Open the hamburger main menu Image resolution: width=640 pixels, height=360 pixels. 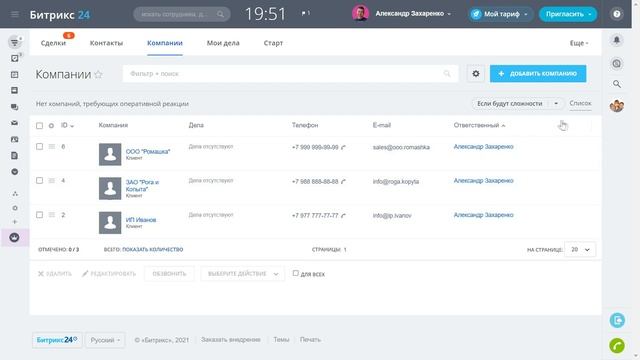15,14
